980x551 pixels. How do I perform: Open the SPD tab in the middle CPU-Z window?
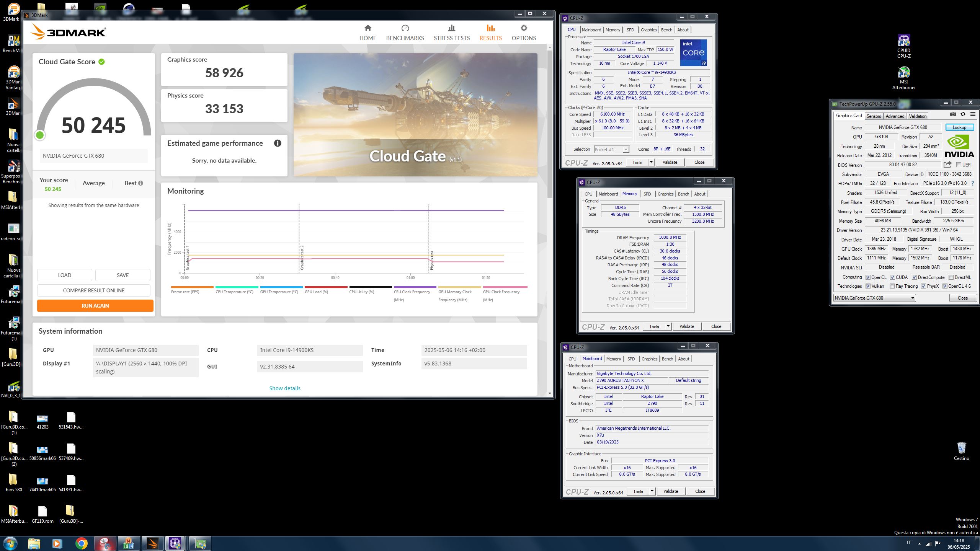[647, 194]
